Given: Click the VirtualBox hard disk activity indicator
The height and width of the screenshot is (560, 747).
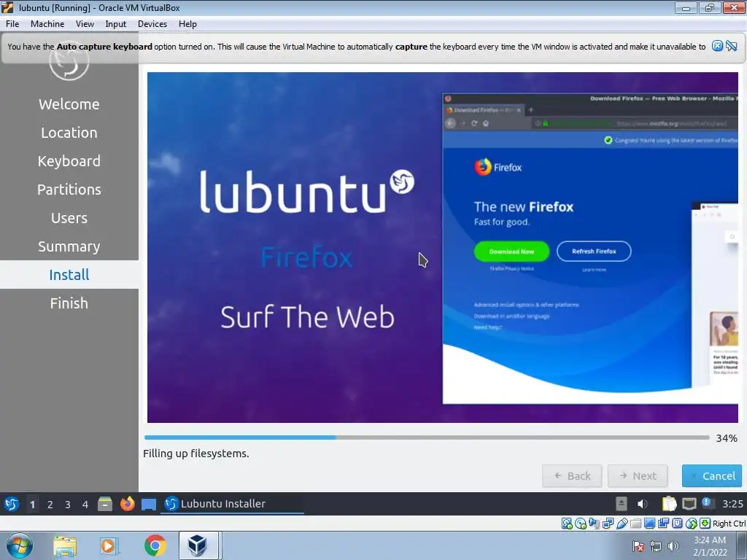Looking at the screenshot, I should (x=567, y=524).
